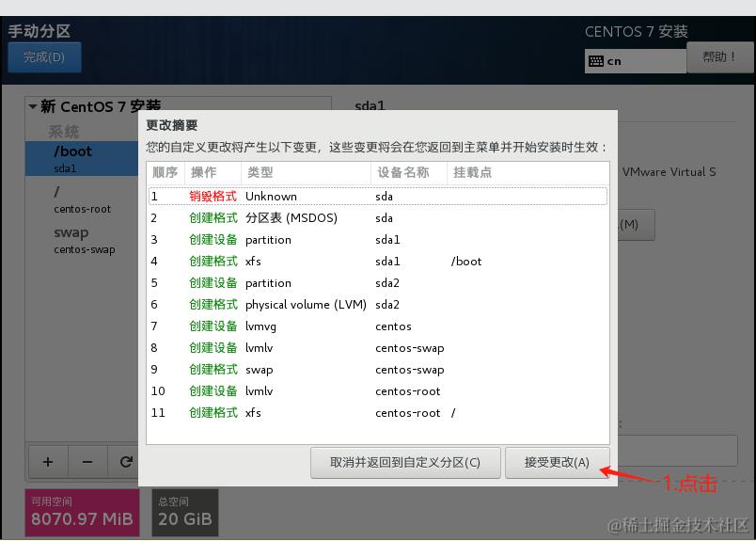The image size is (756, 541).
Task: Remove the mount point with minus button
Action: (x=87, y=462)
